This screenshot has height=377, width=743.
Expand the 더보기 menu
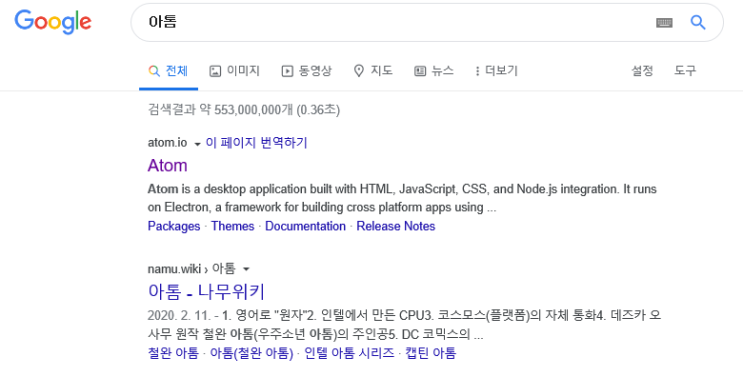click(497, 71)
